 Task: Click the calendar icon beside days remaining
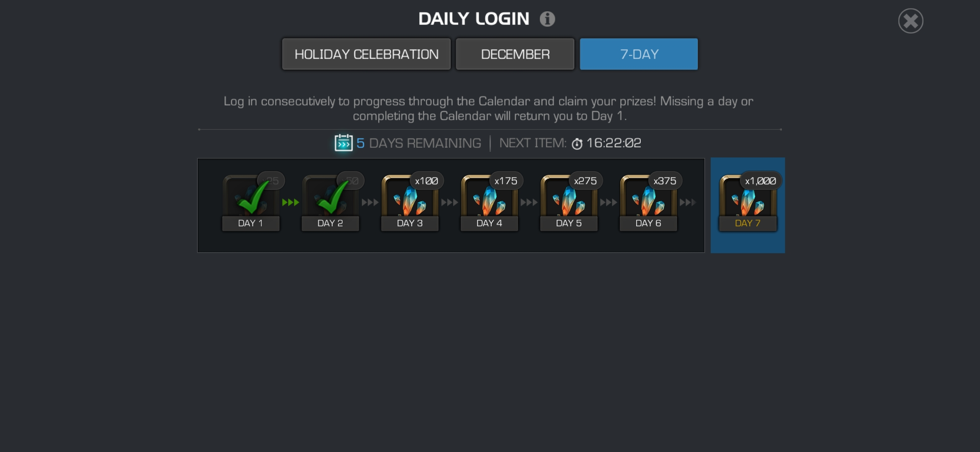[x=343, y=143]
